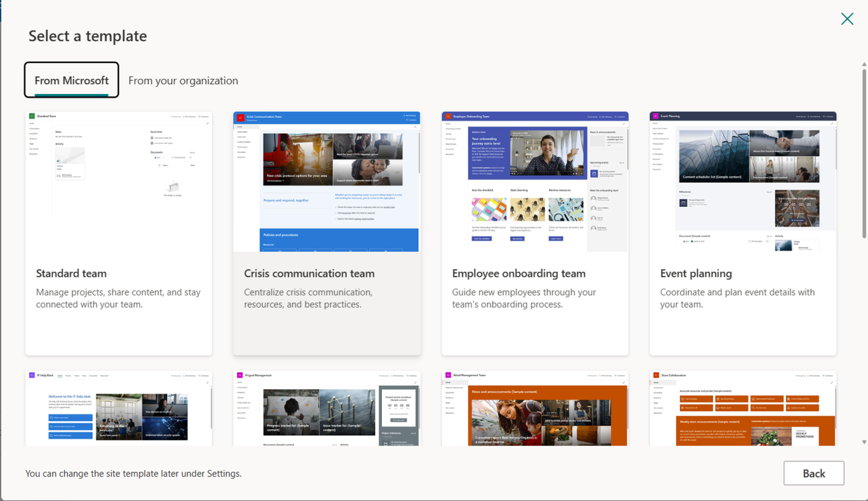The width and height of the screenshot is (868, 501).
Task: Close the Select a template dialog
Action: point(847,19)
